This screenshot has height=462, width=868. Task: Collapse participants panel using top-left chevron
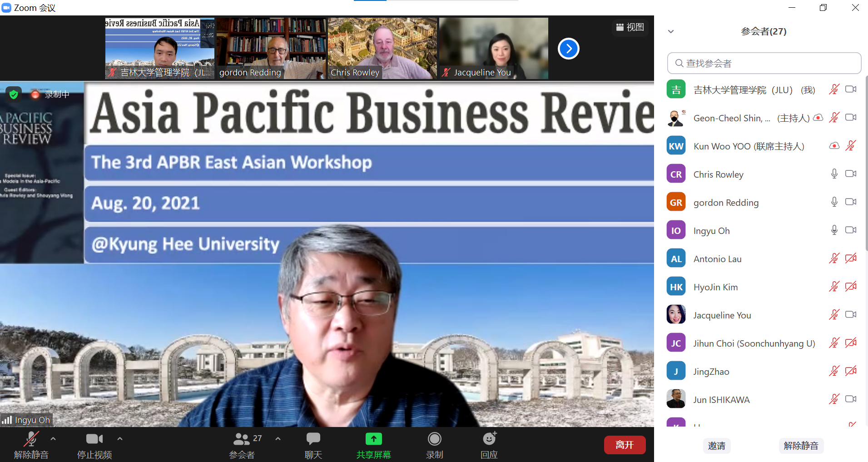pyautogui.click(x=671, y=31)
